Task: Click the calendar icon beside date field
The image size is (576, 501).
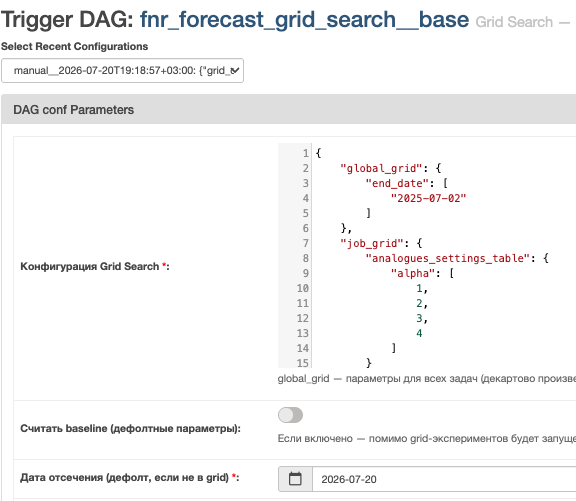Action: point(295,479)
